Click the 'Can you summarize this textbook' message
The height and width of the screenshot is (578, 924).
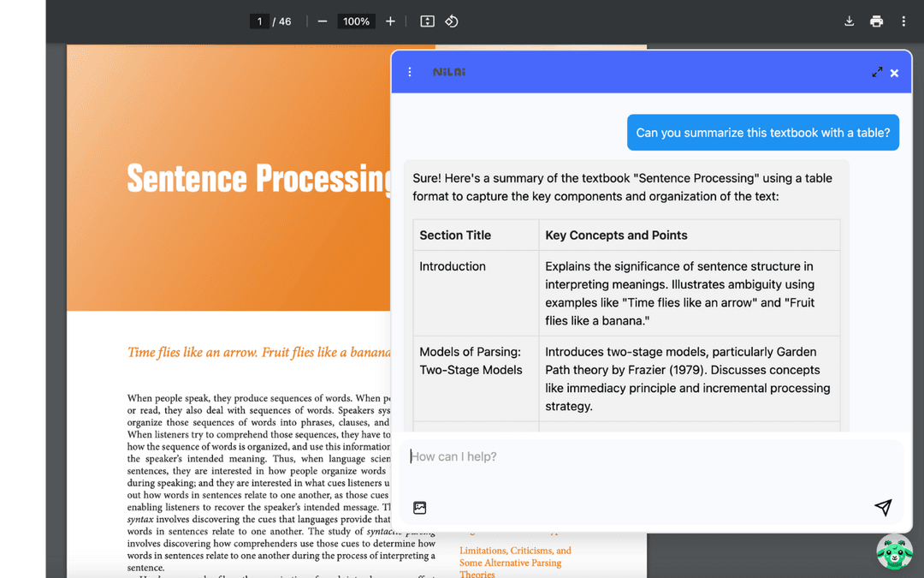(x=762, y=133)
